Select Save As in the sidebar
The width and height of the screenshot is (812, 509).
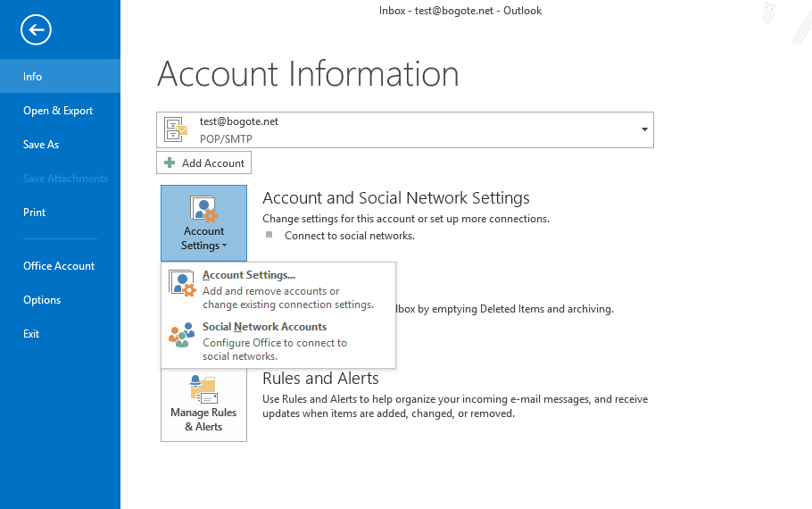coord(41,145)
